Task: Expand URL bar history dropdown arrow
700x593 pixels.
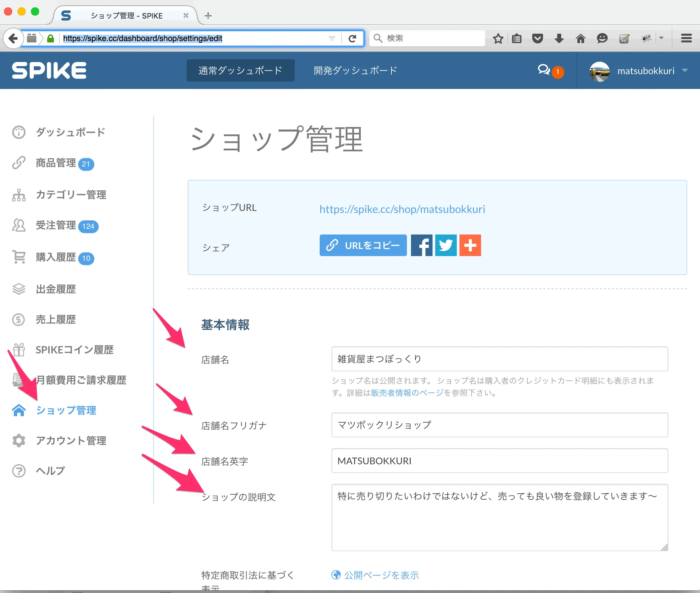Action: [332, 38]
